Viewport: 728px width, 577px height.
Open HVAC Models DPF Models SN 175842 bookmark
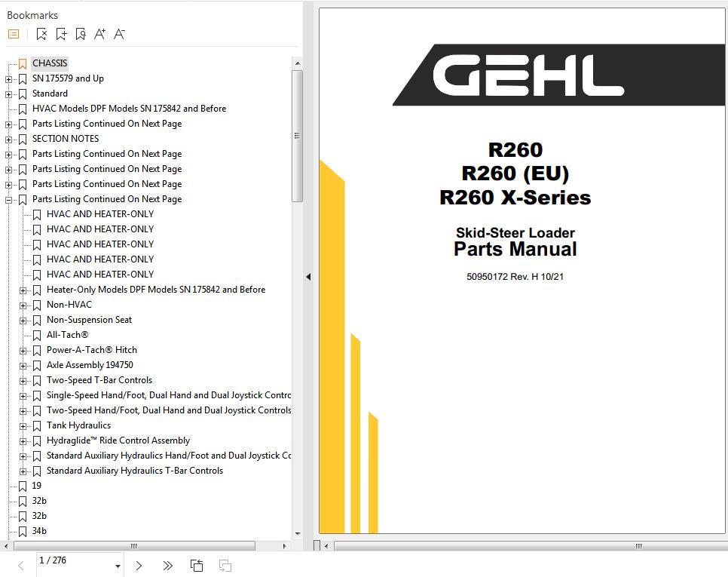pyautogui.click(x=129, y=109)
